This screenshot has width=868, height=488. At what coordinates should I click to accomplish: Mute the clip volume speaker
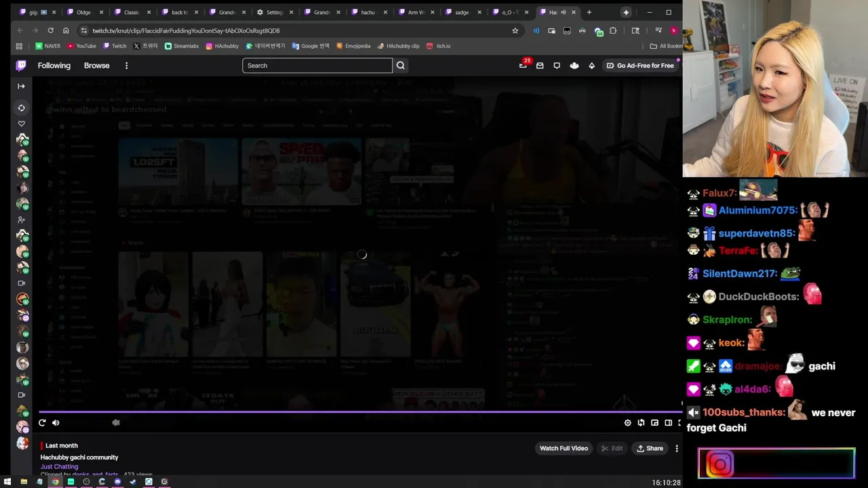(x=56, y=423)
